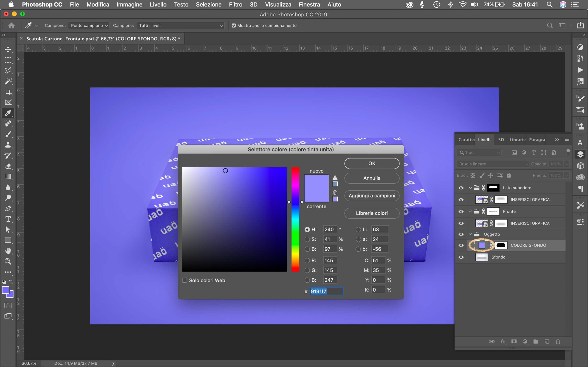
Task: Open the Filtro menu
Action: pos(235,4)
